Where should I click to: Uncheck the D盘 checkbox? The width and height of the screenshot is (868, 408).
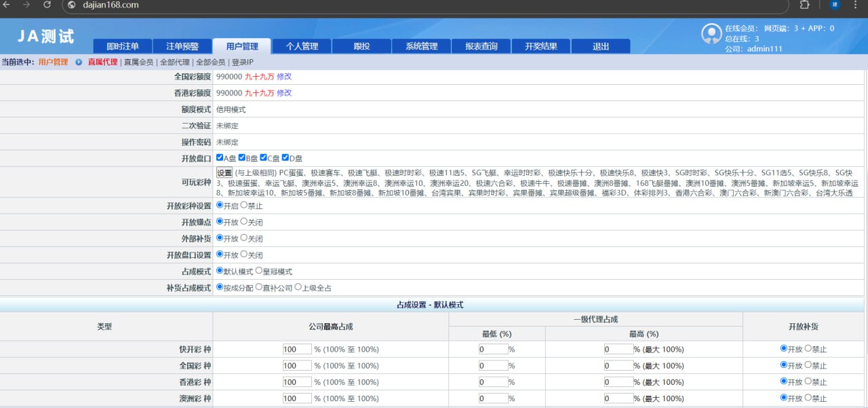tap(285, 158)
